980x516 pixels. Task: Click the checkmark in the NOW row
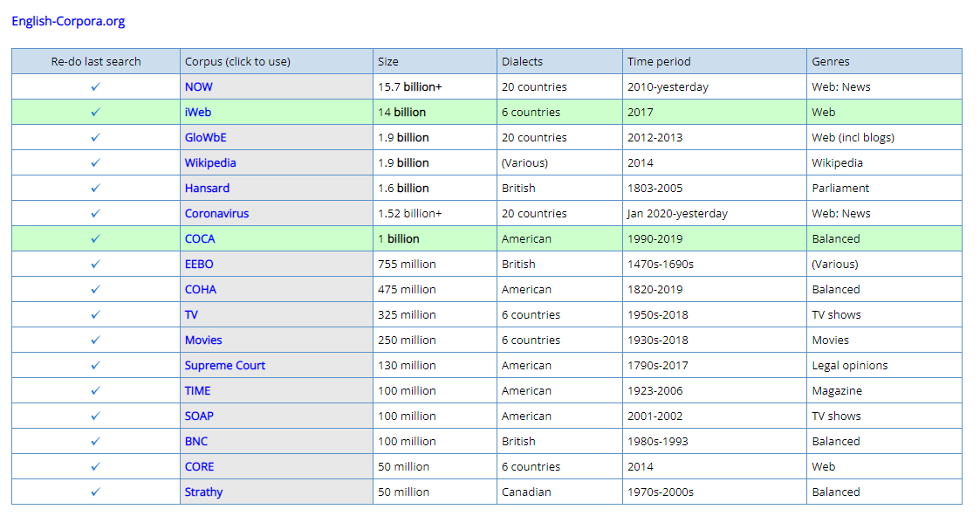[x=96, y=87]
